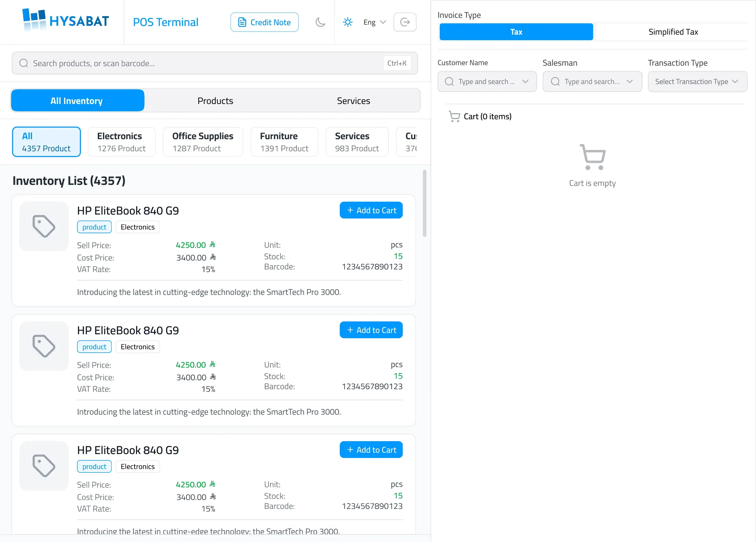Click first product's stock value 15
The image size is (756, 542).
click(x=398, y=256)
